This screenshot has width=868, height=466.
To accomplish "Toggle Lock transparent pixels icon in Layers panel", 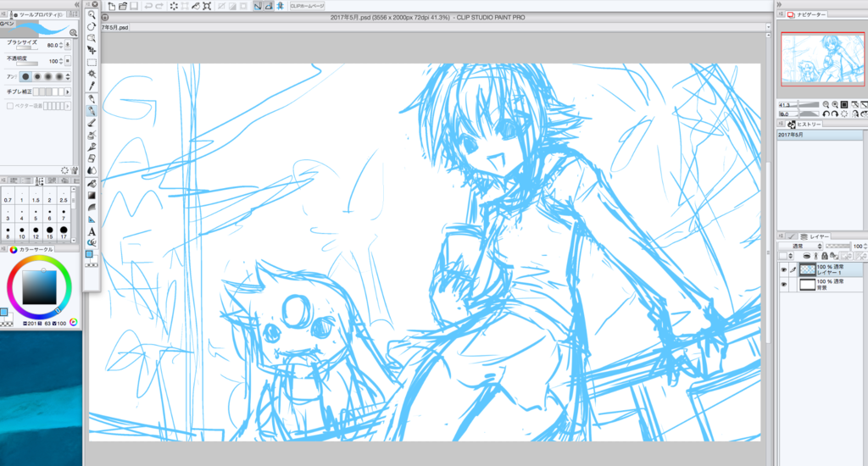I will tap(833, 256).
